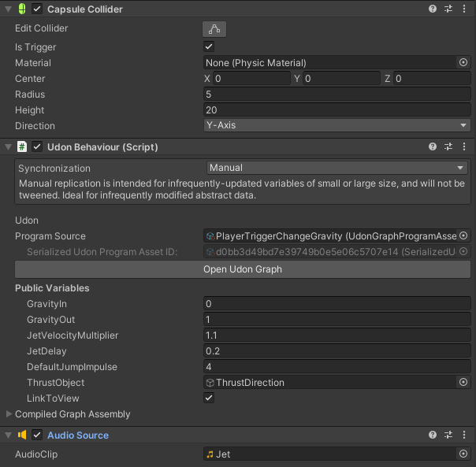Screen dimensions: 476x467
Task: Open Udon Behaviour more options menu
Action: click(x=463, y=146)
